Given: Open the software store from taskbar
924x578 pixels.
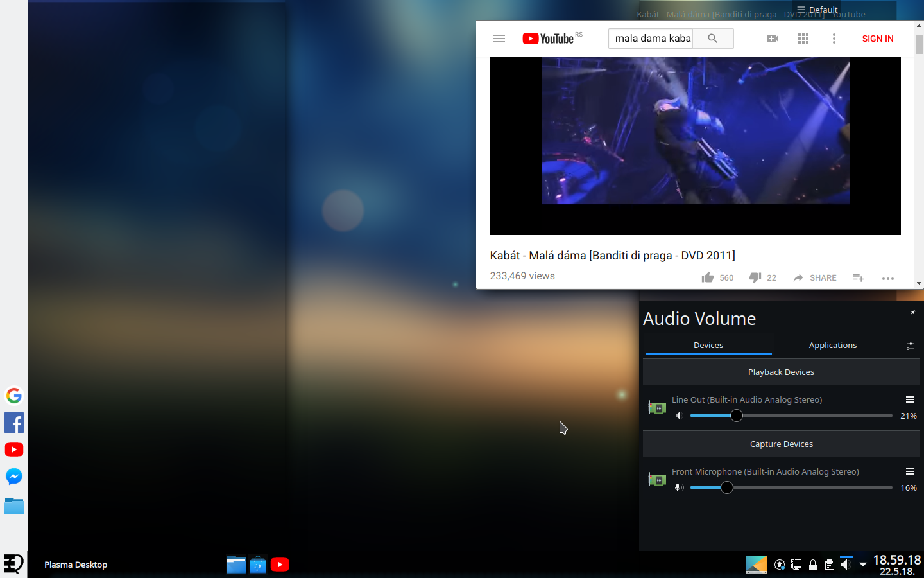Looking at the screenshot, I should coord(258,565).
